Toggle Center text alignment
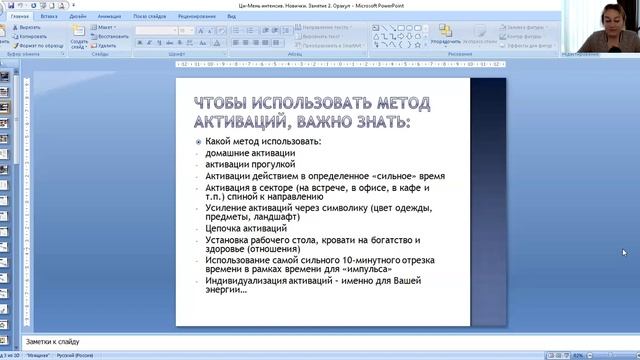Image resolution: width=640 pixels, height=360 pixels. point(246,42)
